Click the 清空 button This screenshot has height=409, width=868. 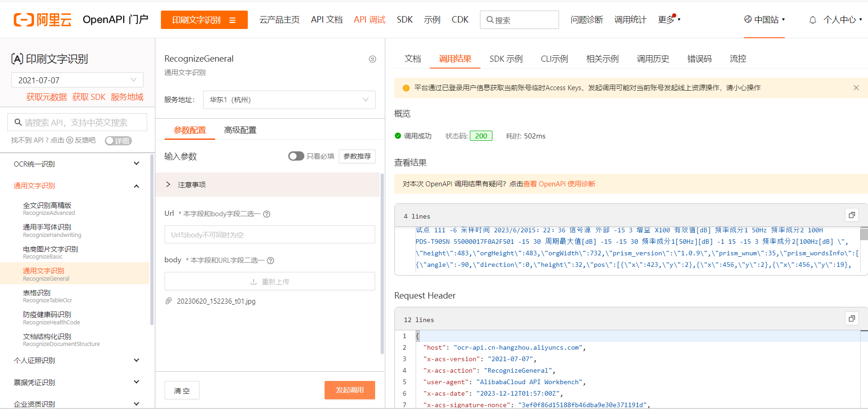(x=182, y=391)
